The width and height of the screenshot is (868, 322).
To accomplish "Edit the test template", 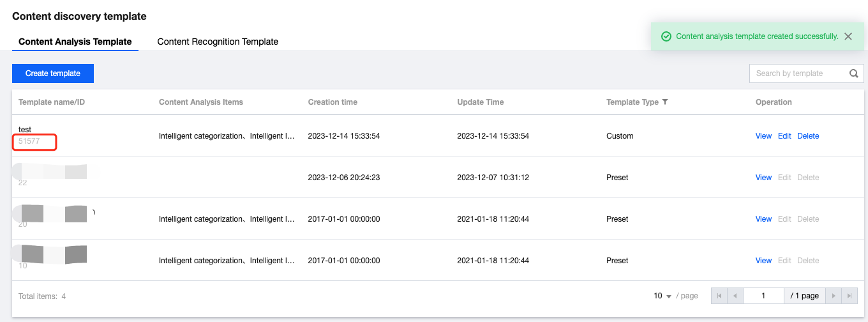I will [784, 136].
